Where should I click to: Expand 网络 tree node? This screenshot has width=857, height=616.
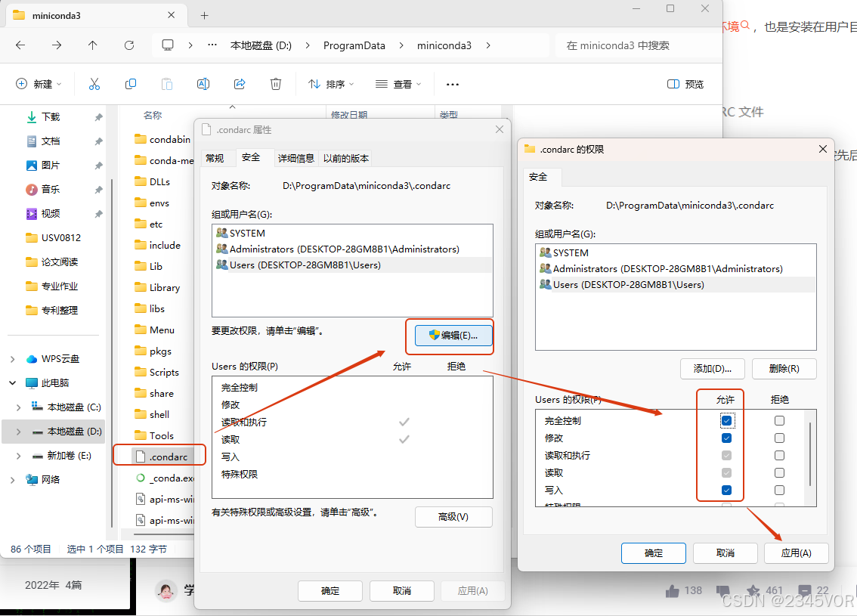[x=13, y=480]
